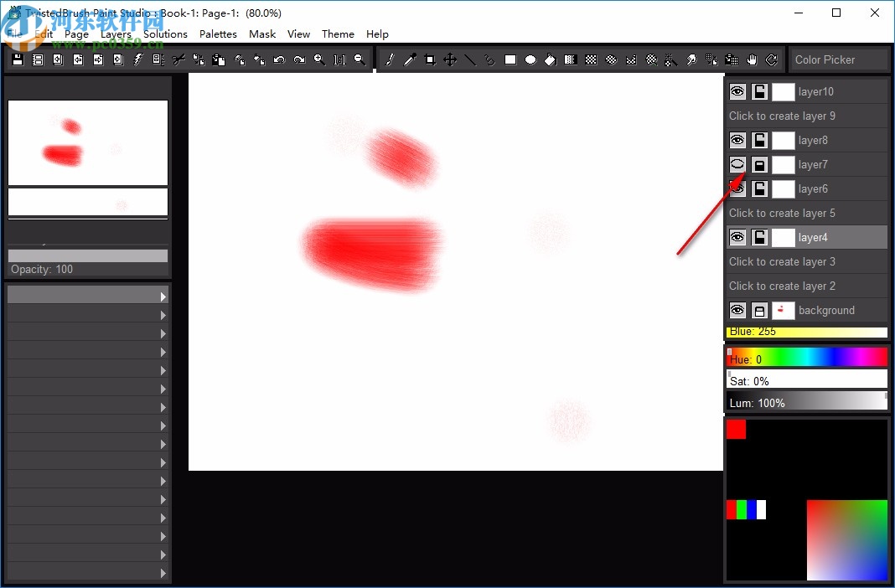Activate the Crop tool
Viewport: 895px width, 588px height.
click(x=430, y=60)
